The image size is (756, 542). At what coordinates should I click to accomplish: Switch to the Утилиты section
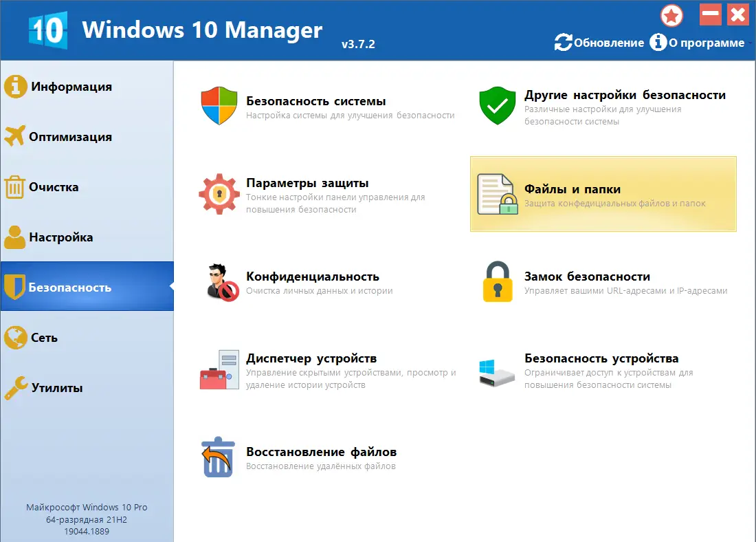click(87, 388)
